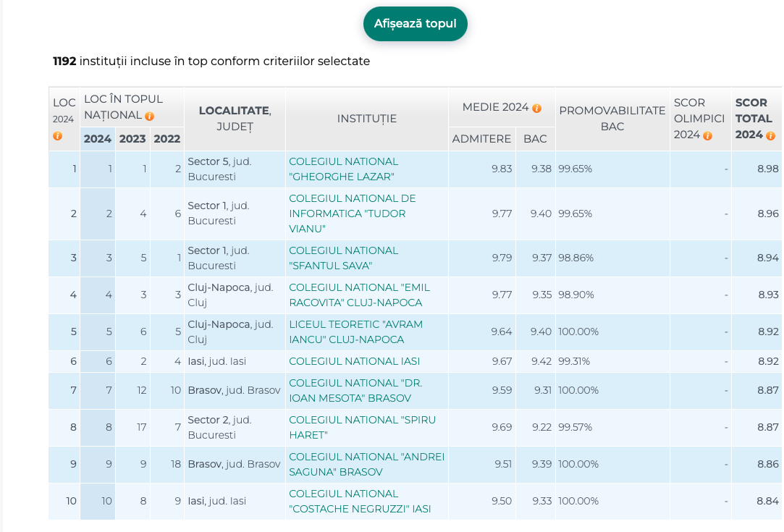Image resolution: width=784 pixels, height=532 pixels.
Task: Click info icon beside SCOR OLIMPICI 2024
Action: pyautogui.click(x=707, y=135)
